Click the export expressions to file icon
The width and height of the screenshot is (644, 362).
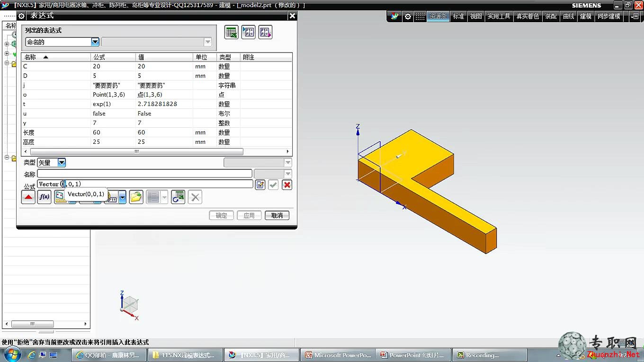point(265,32)
